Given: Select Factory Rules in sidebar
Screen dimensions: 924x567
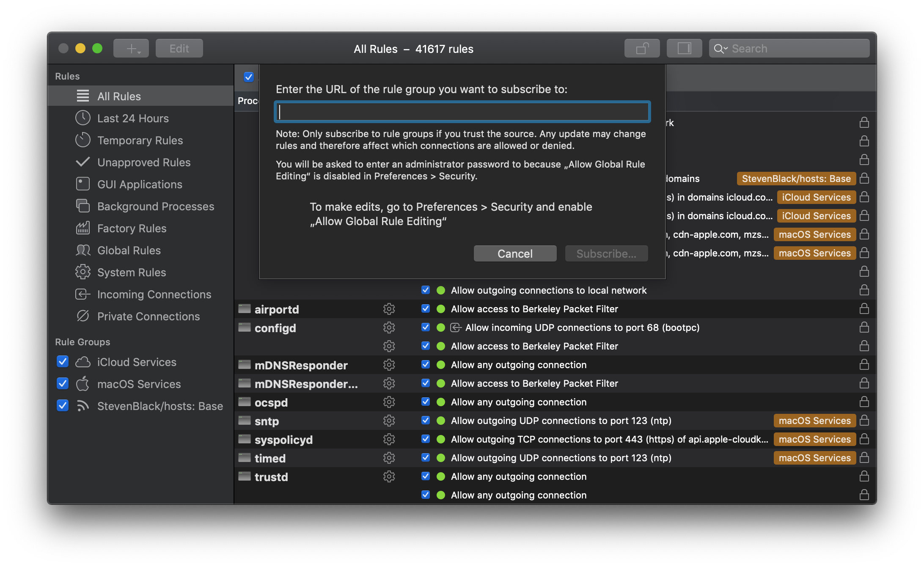Looking at the screenshot, I should tap(132, 228).
